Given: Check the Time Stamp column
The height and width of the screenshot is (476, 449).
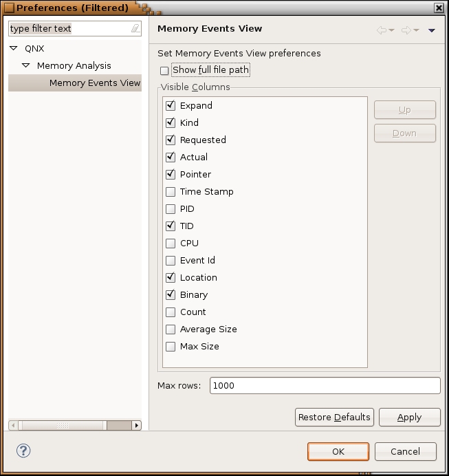Looking at the screenshot, I should pyautogui.click(x=171, y=192).
